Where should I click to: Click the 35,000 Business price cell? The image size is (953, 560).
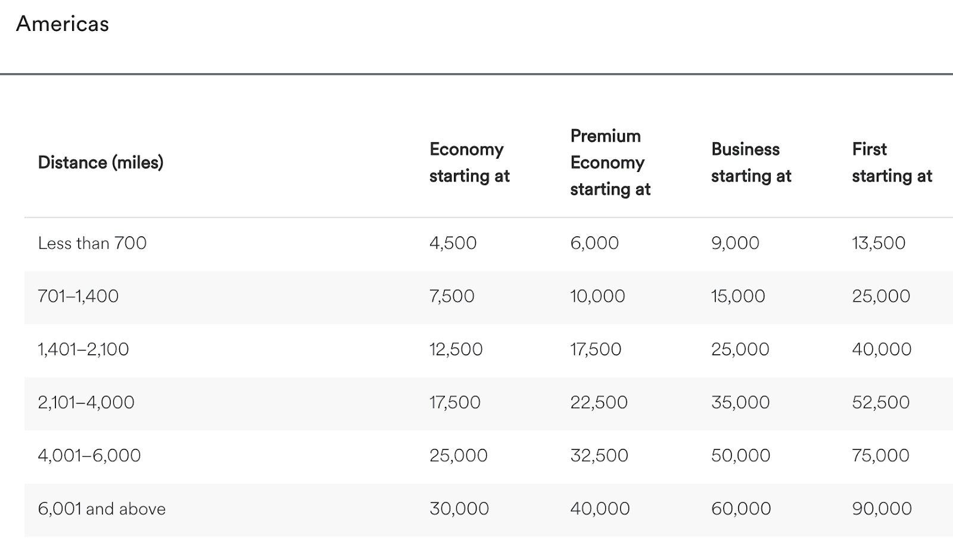click(740, 402)
